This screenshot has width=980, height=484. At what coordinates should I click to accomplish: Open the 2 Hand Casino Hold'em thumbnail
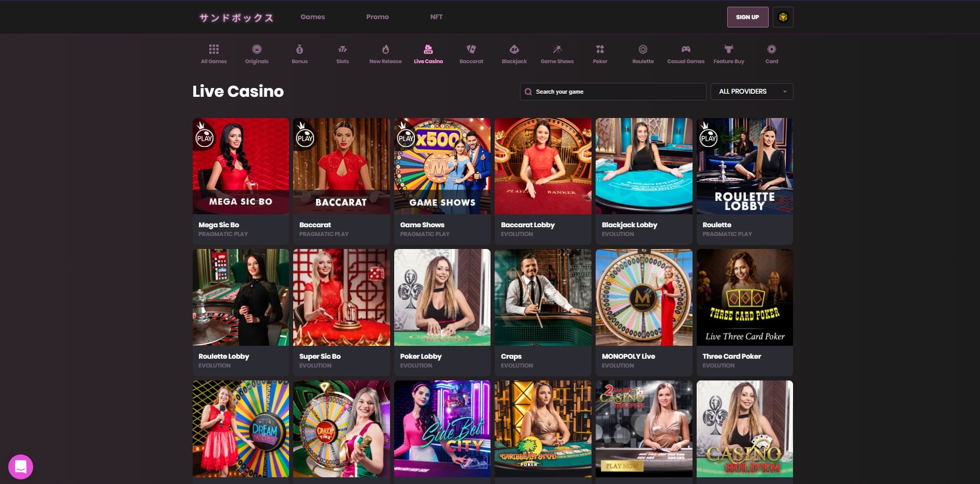(644, 429)
